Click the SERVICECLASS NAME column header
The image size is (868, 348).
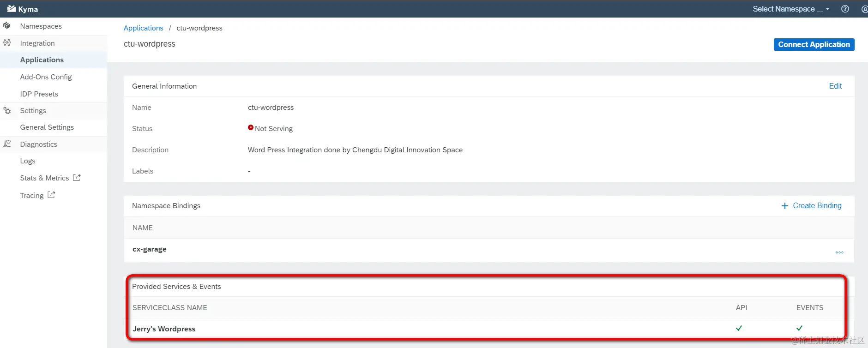pos(170,308)
